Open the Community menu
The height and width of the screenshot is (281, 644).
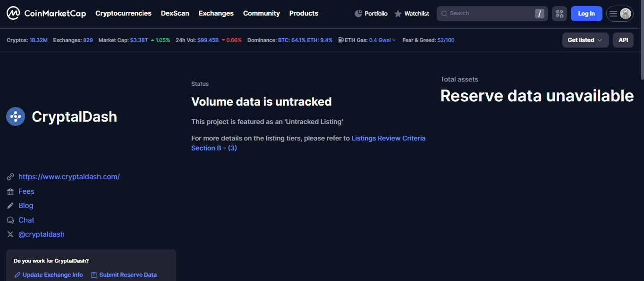point(262,13)
